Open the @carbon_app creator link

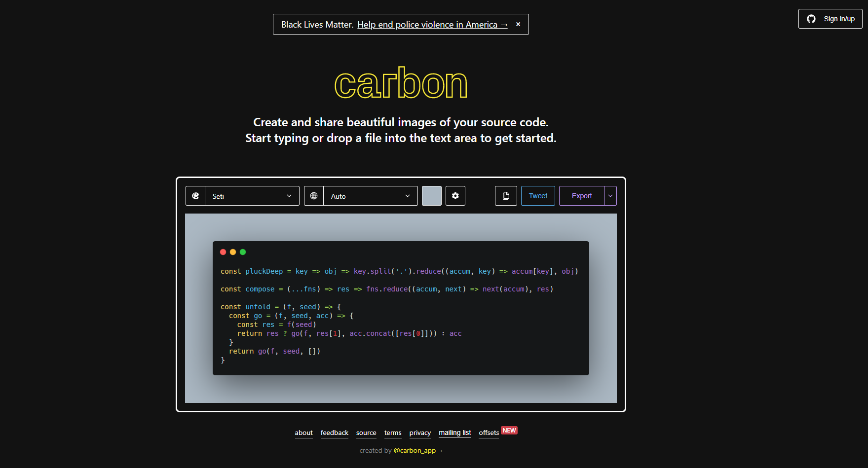[x=415, y=451]
